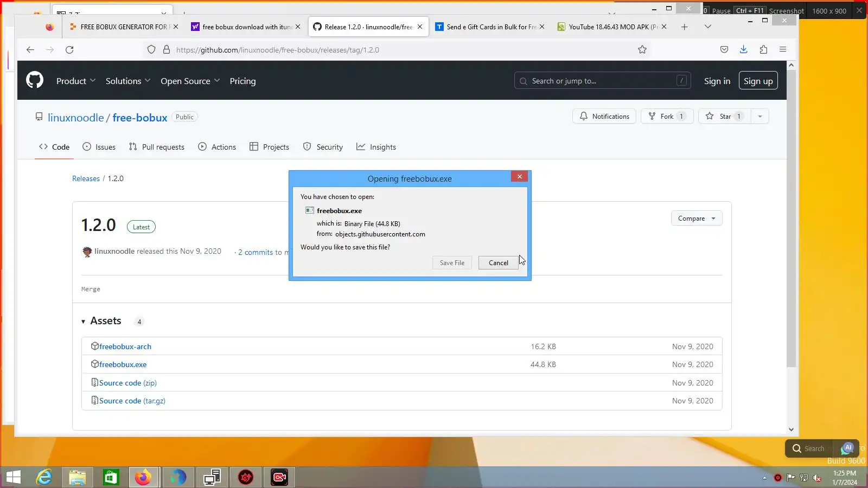Click the network tray icon

tap(804, 478)
